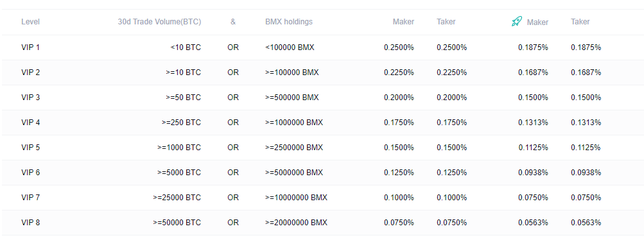This screenshot has height=240, width=644.
Task: Click VIP 8 rocket Taker fee 0.0563%
Action: (x=586, y=223)
